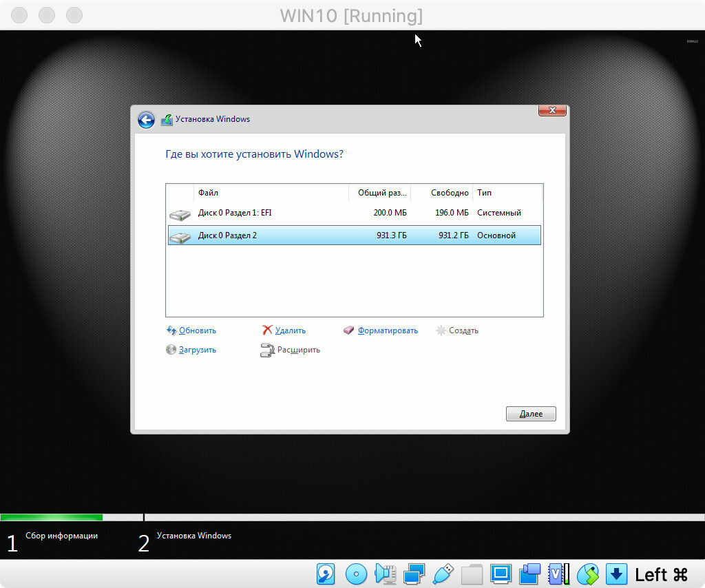Click the Обновить link
This screenshot has width=705, height=588.
pyautogui.click(x=198, y=330)
